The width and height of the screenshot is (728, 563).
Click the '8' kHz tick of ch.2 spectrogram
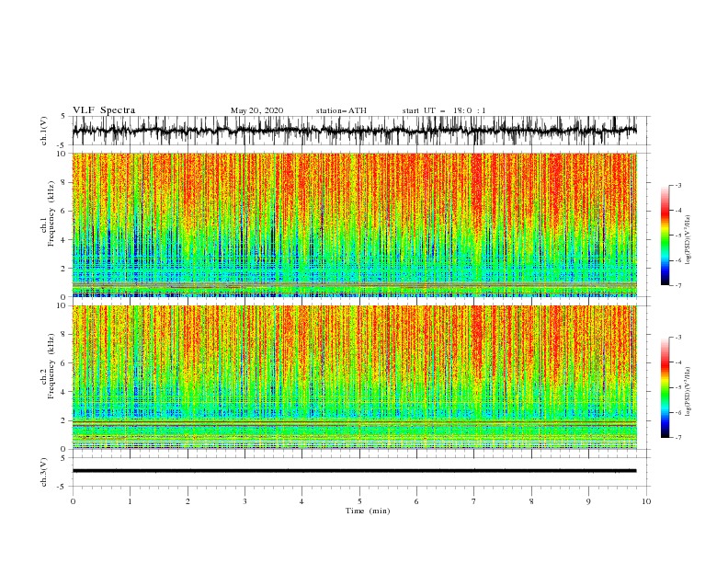click(64, 335)
